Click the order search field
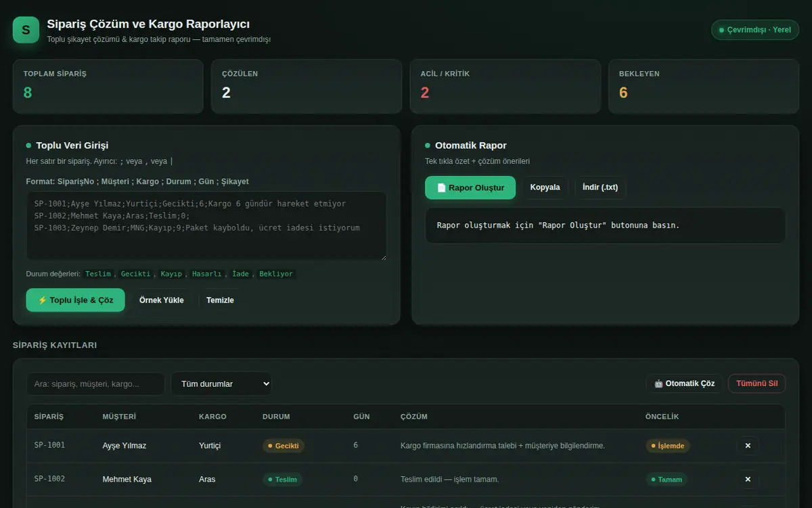The height and width of the screenshot is (508, 812). click(x=95, y=383)
